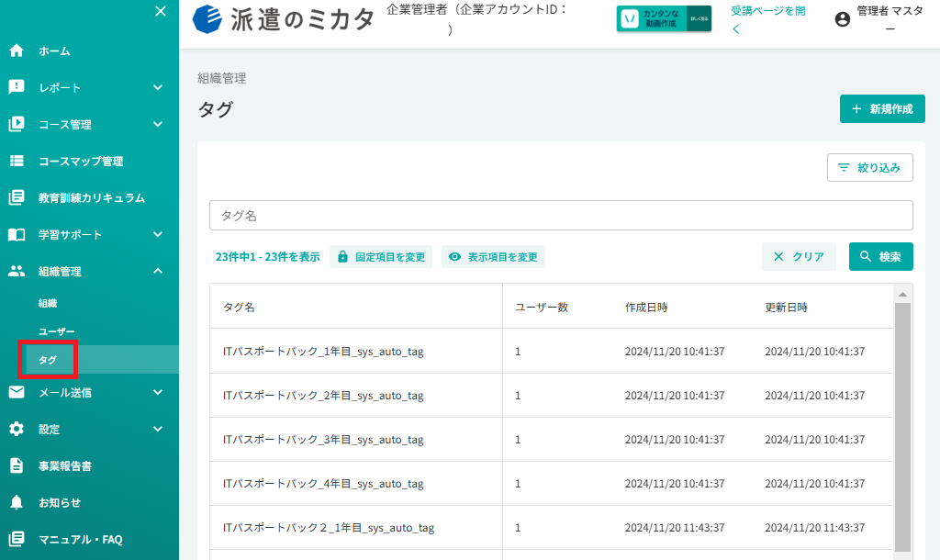This screenshot has height=560, width=940.
Task: Click the Course Map Management list icon
Action: coord(17,161)
